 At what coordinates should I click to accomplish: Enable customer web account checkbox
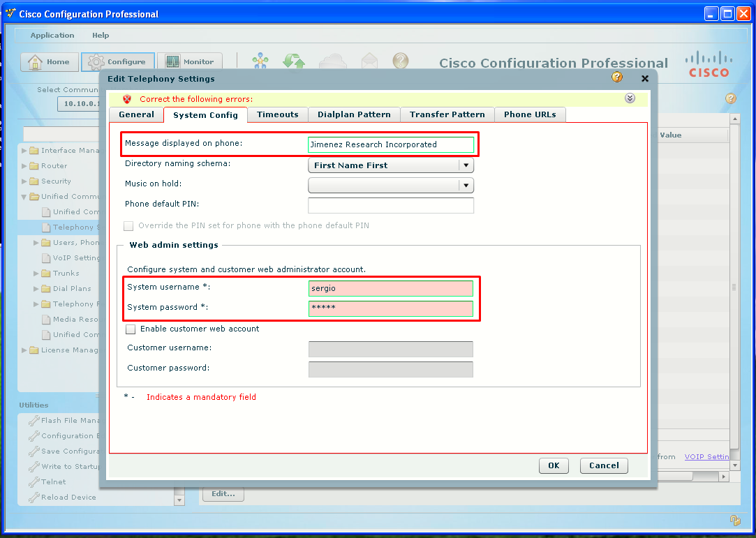[x=130, y=329]
